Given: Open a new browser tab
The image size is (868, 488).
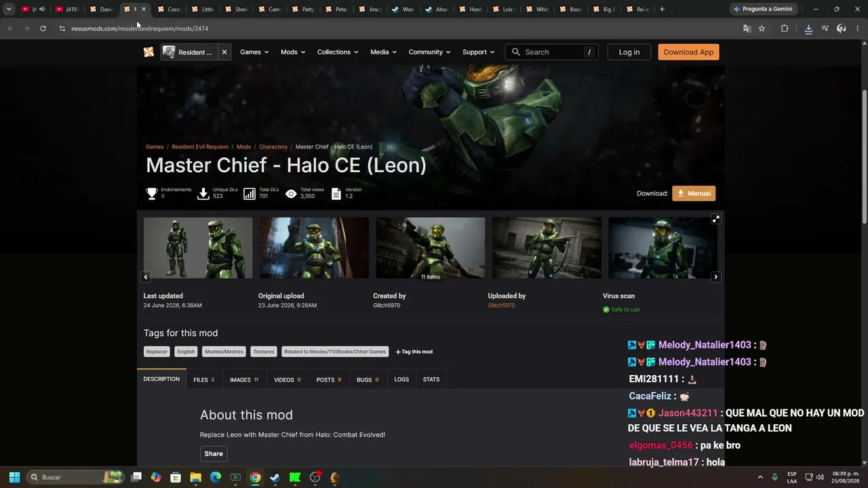Looking at the screenshot, I should (662, 9).
